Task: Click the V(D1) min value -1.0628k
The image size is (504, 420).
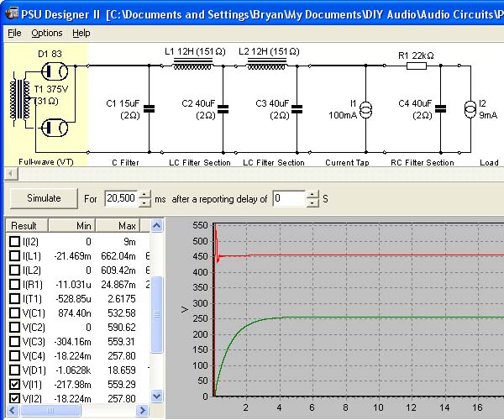Action: tap(73, 370)
